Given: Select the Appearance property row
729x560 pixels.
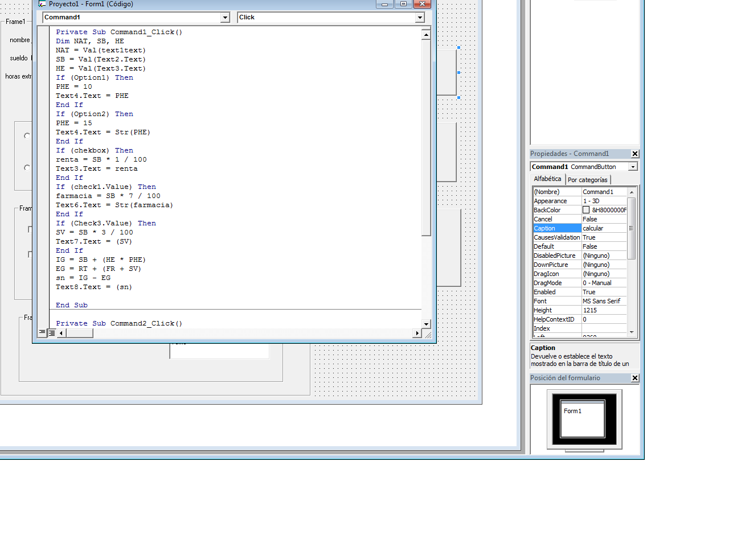Looking at the screenshot, I should [x=580, y=201].
